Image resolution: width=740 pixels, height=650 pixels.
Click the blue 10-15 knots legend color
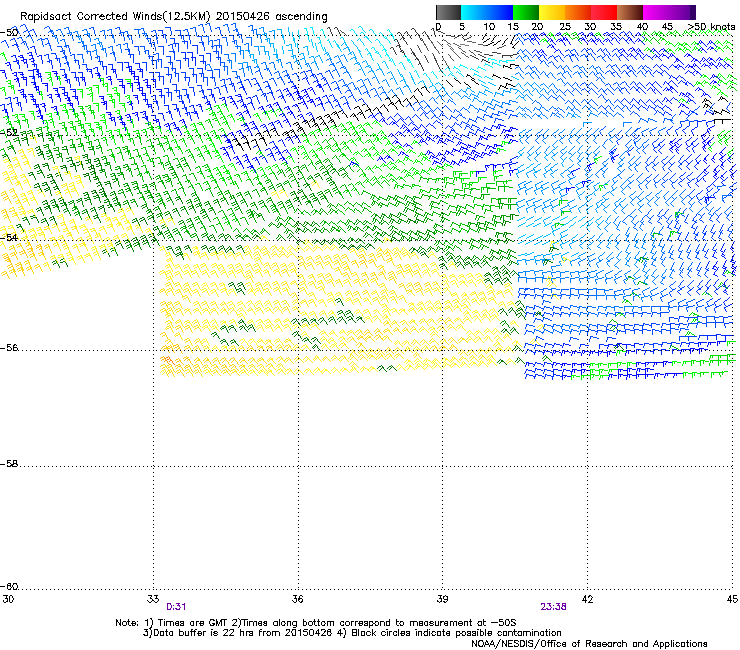tap(500, 12)
